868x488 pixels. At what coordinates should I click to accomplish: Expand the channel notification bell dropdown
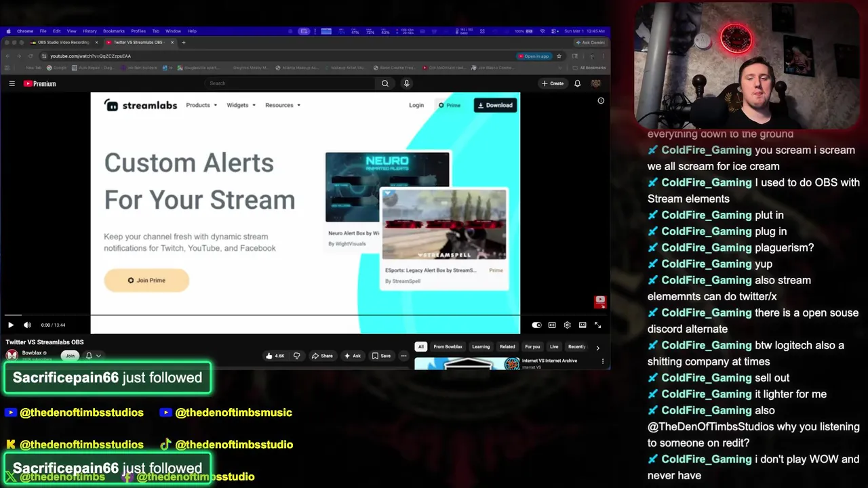93,356
